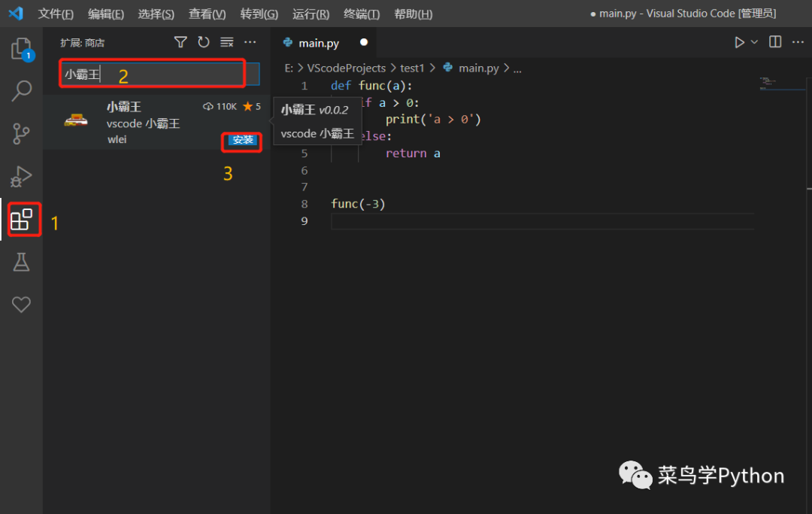Click the VS Code logo icon

[x=16, y=14]
